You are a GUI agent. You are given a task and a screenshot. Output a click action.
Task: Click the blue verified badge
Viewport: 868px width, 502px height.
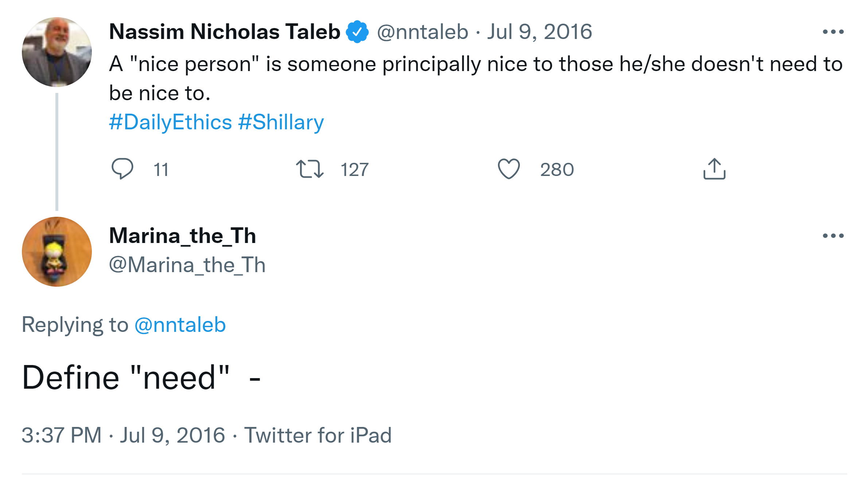tap(357, 32)
